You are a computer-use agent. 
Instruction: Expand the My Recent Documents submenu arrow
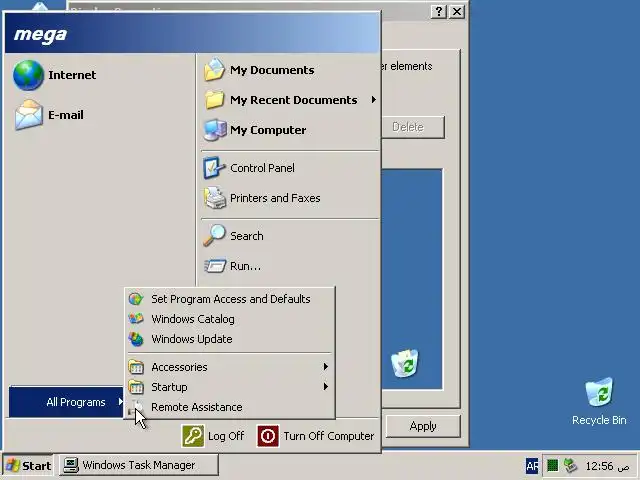coord(373,100)
